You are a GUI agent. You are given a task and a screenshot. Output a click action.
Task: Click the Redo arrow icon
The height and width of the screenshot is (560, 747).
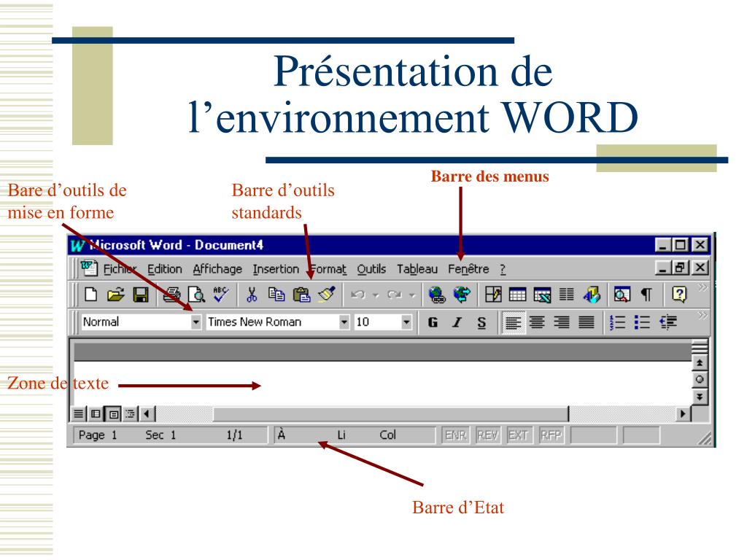point(395,295)
